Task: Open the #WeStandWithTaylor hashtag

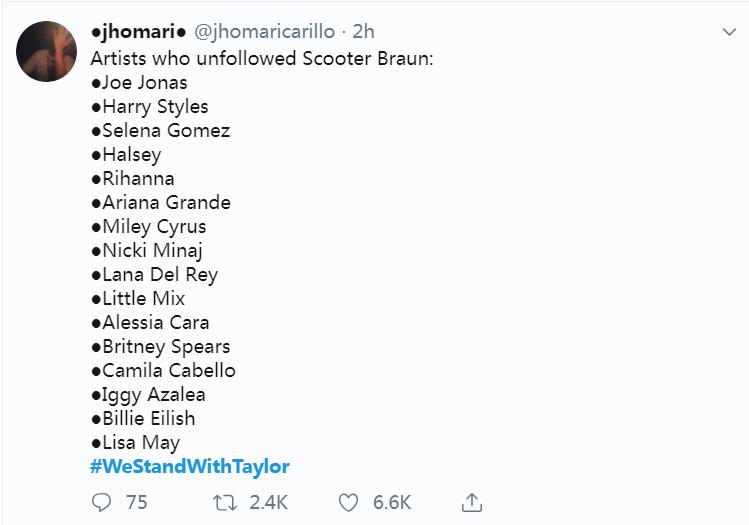Action: [x=189, y=466]
